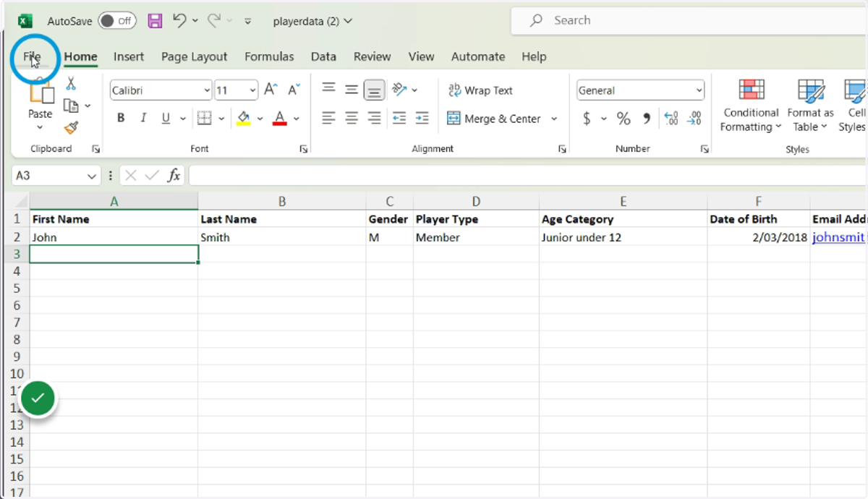Viewport: 868px width, 499px height.
Task: Open the File tab
Action: coord(33,56)
